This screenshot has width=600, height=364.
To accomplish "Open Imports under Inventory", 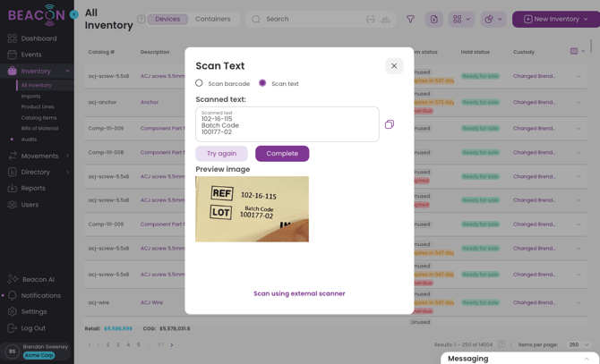I will coord(30,97).
